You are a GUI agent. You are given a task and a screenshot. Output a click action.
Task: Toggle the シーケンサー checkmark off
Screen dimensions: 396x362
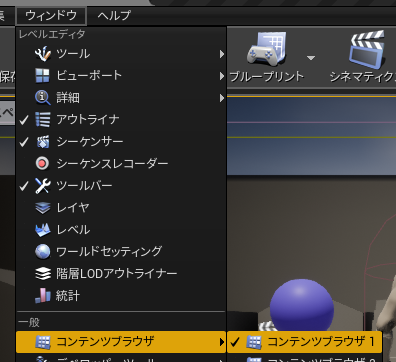pyautogui.click(x=24, y=142)
